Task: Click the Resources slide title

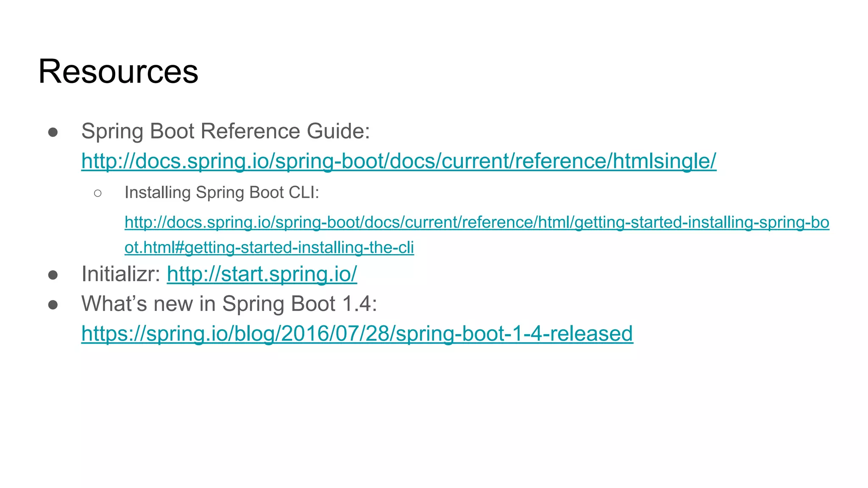Action: tap(118, 72)
